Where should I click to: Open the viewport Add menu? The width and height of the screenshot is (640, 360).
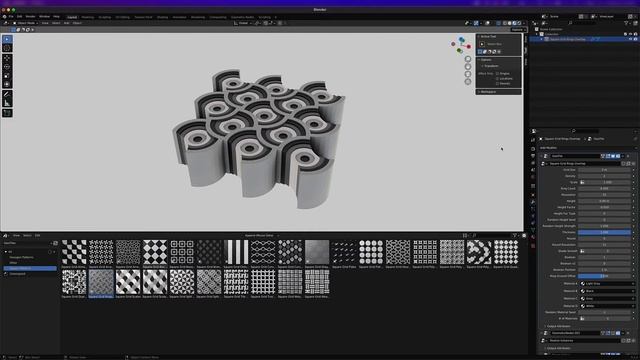coord(67,23)
